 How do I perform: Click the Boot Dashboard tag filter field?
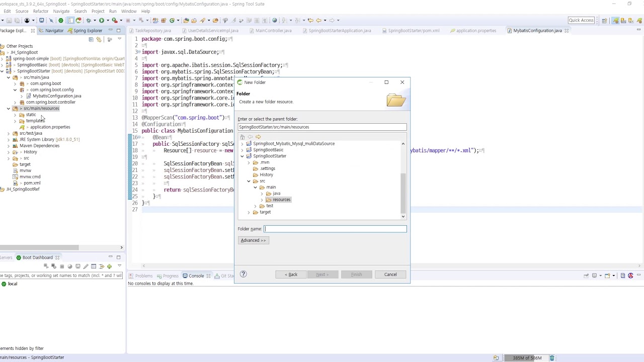coord(61,276)
